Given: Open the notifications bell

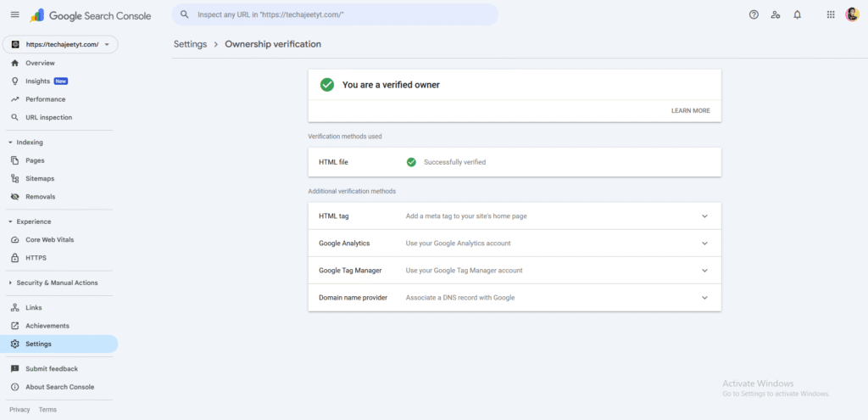Looking at the screenshot, I should 797,15.
